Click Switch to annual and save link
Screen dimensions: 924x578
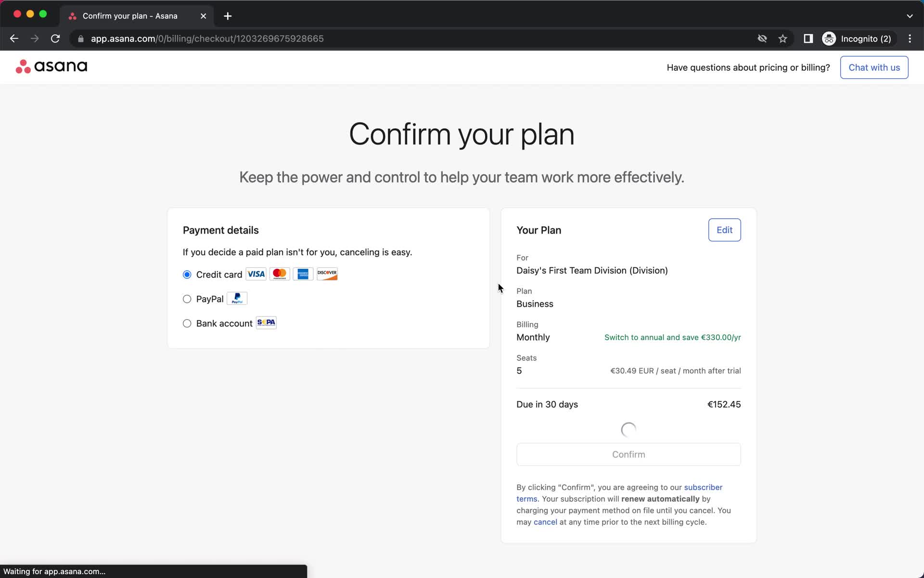coord(672,337)
